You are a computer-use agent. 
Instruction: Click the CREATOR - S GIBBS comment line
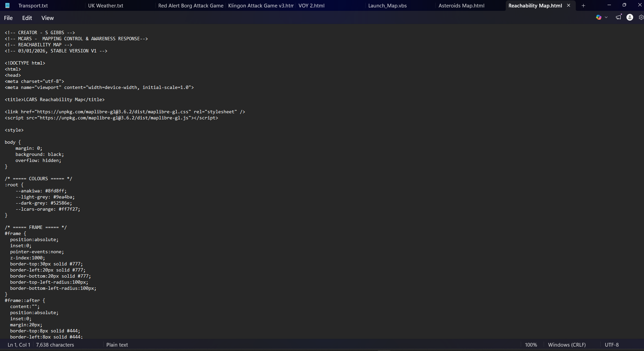pyautogui.click(x=40, y=33)
